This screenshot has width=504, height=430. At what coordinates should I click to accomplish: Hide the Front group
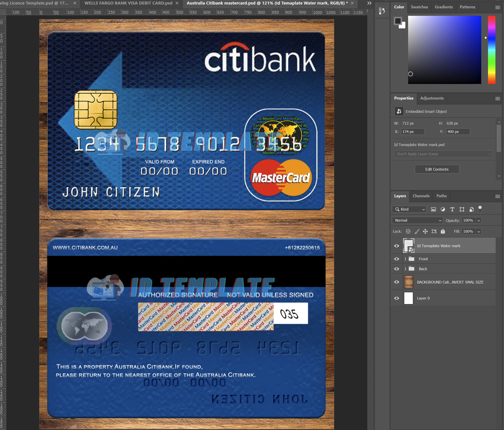pyautogui.click(x=396, y=259)
